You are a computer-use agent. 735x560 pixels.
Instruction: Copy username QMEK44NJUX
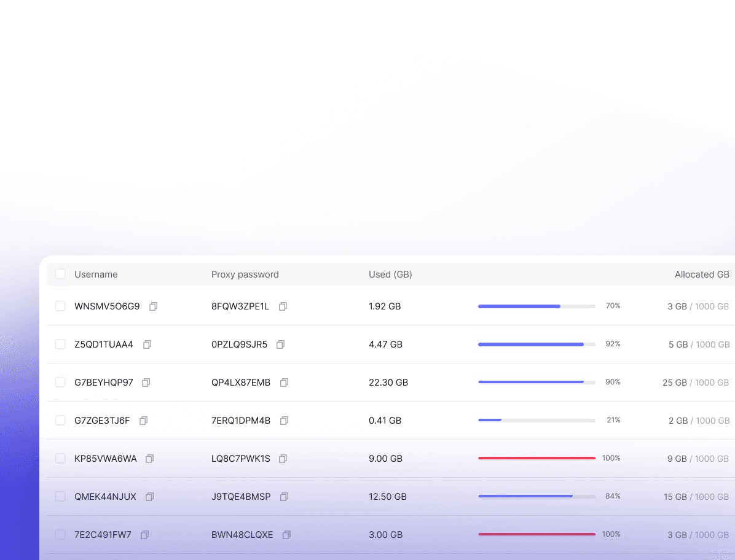pyautogui.click(x=149, y=497)
